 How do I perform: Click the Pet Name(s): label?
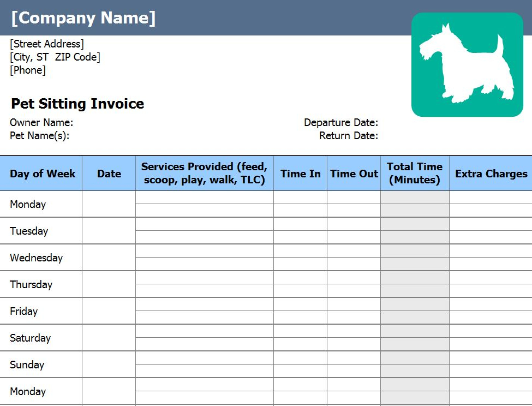point(40,136)
